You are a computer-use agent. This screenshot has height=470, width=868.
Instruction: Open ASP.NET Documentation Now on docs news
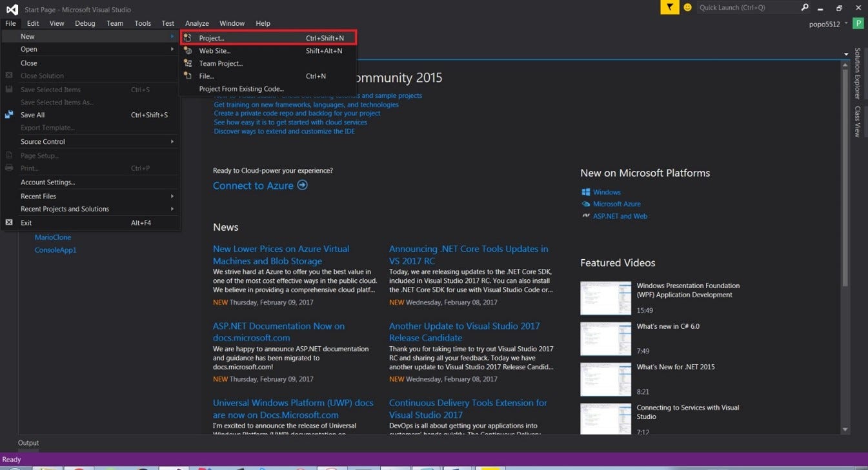tap(279, 331)
